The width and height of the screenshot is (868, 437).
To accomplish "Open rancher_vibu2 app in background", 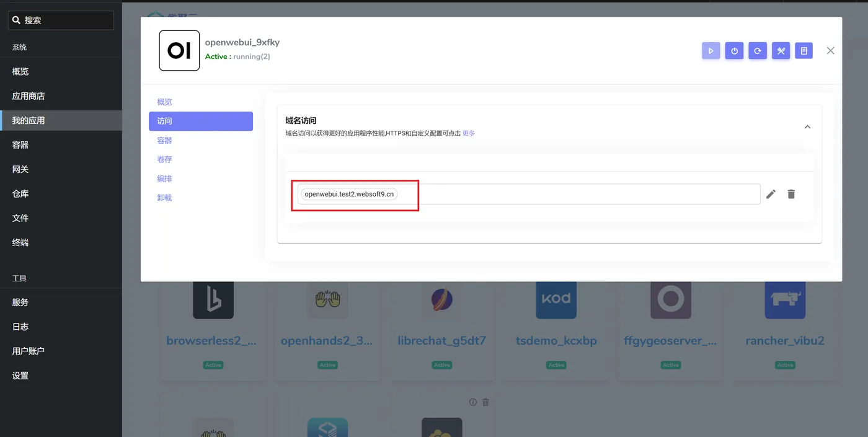I will [x=785, y=341].
